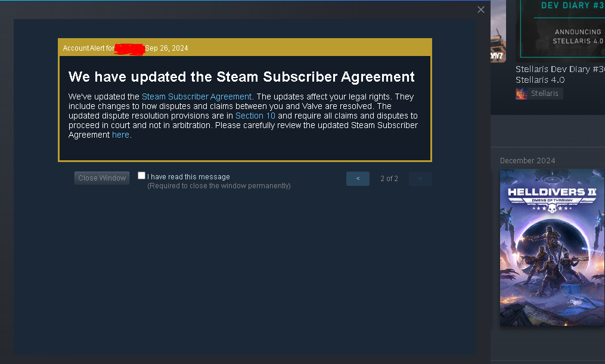Screen dimensions: 605x364
Task: Click the 'Required to close the window' note
Action: tap(219, 186)
